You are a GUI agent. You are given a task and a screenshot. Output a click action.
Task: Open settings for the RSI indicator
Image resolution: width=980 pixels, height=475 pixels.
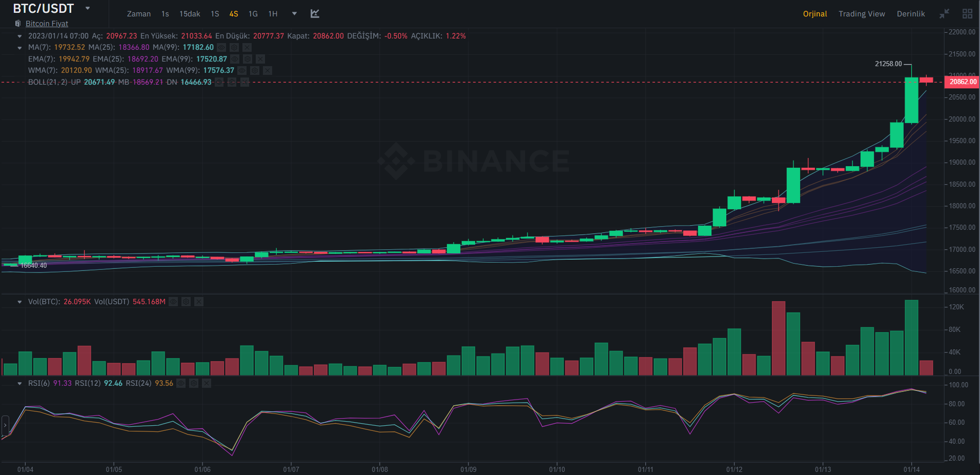tap(194, 383)
